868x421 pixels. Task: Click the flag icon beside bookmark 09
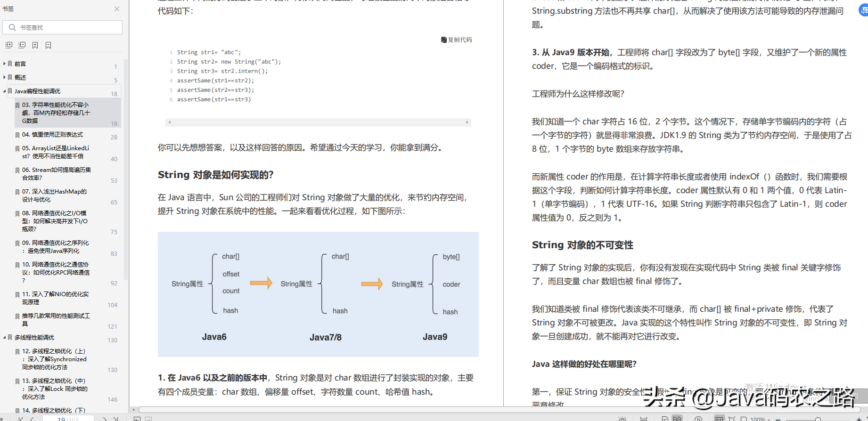point(17,243)
